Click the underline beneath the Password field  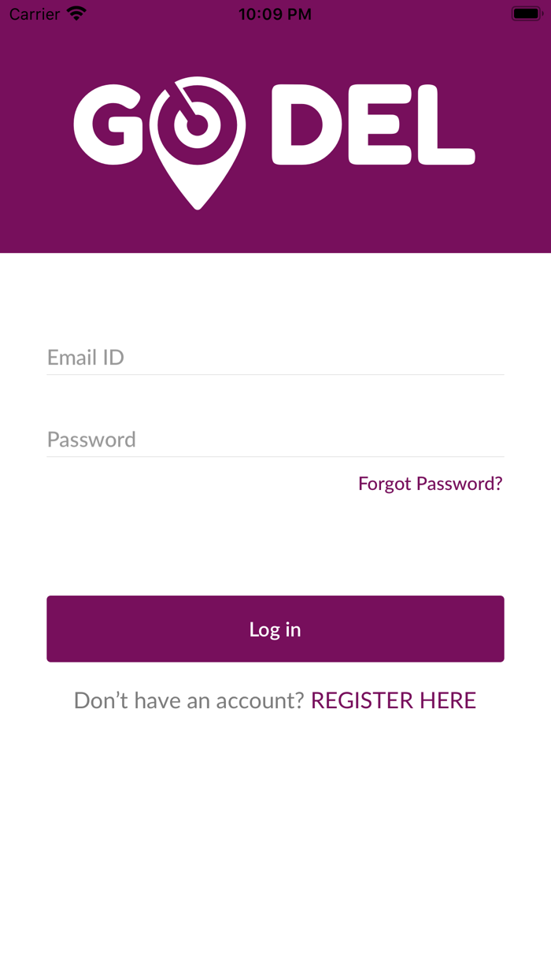coord(275,457)
